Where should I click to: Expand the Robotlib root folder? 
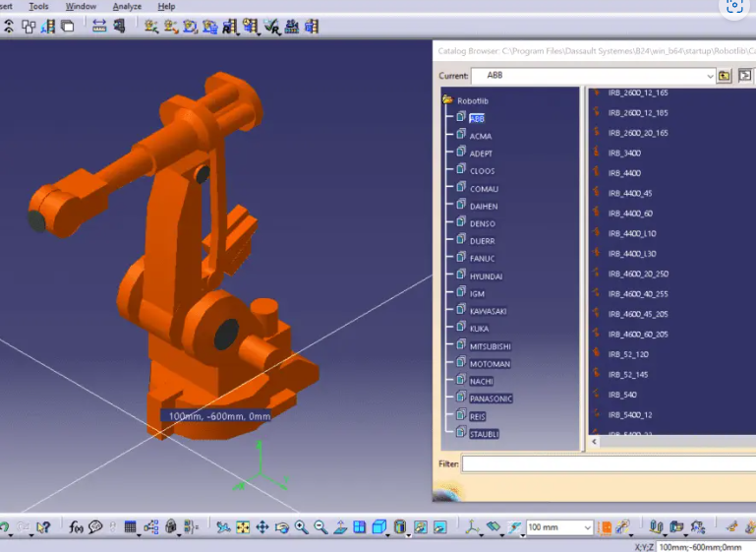(447, 100)
